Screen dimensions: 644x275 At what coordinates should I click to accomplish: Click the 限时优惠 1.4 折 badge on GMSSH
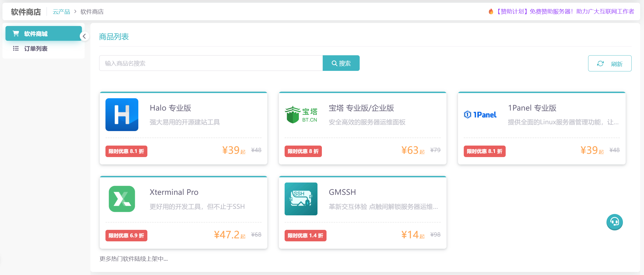click(305, 236)
